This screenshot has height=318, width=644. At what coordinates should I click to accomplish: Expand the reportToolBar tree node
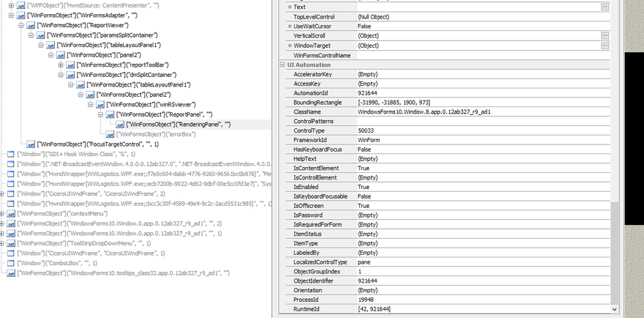tap(61, 65)
